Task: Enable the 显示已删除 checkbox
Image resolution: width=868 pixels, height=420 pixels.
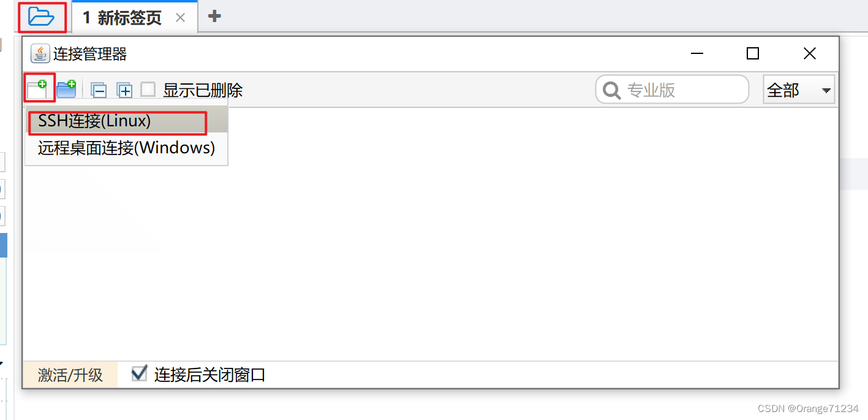Action: tap(148, 90)
